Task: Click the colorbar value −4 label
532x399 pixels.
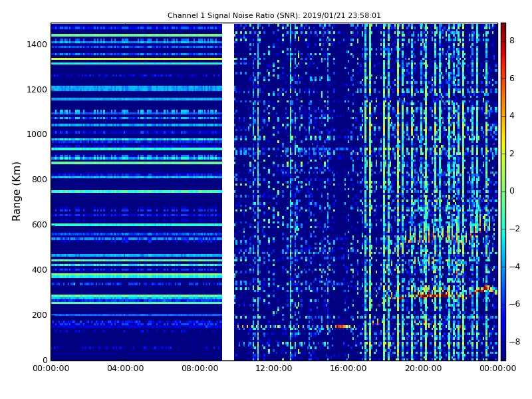Action: [515, 267]
